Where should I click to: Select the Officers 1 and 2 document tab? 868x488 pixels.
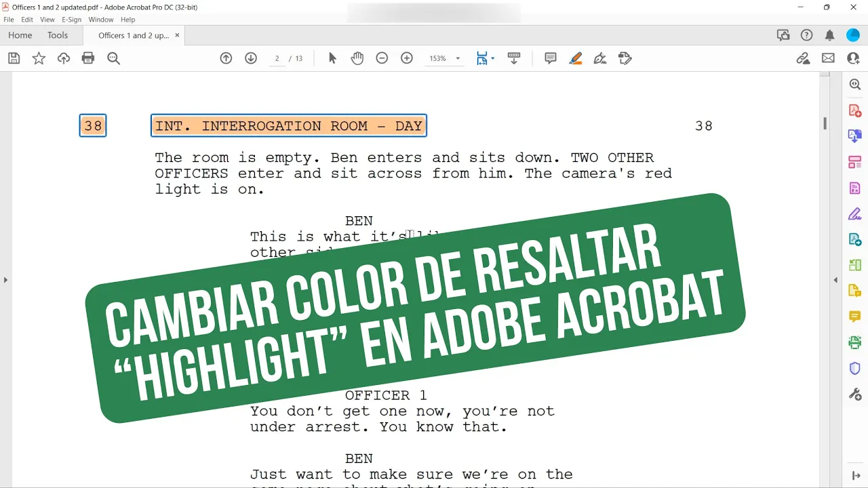[134, 35]
